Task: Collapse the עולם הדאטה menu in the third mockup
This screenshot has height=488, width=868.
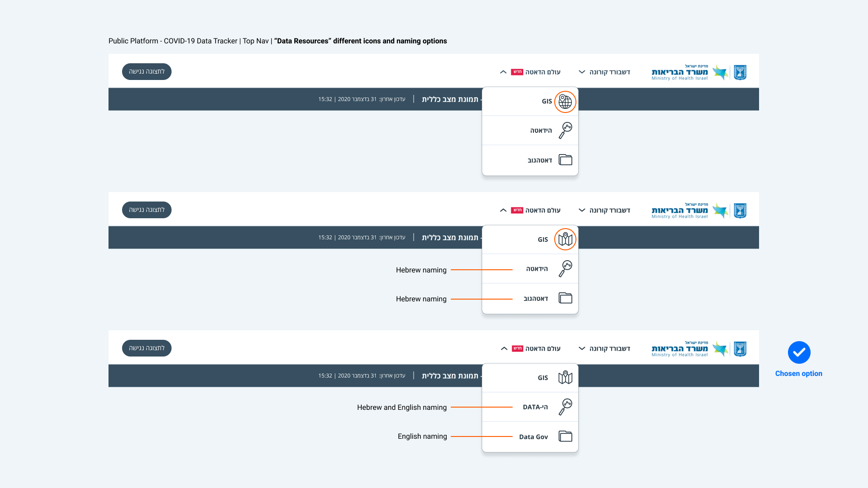Action: pyautogui.click(x=504, y=349)
